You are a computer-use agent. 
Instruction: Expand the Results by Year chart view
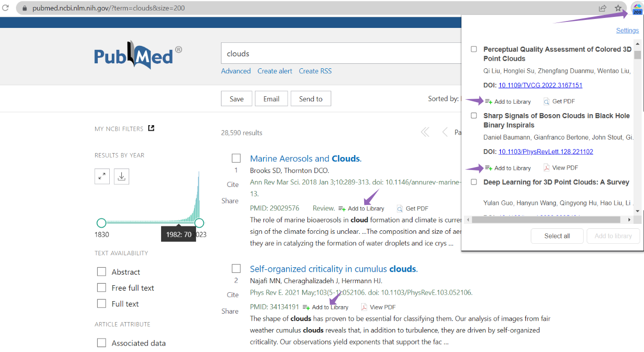click(102, 176)
